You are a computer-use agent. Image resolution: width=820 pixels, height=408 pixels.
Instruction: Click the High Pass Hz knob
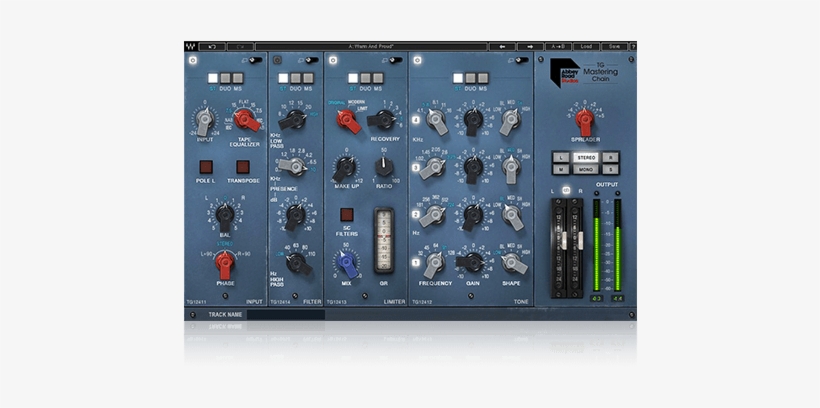pyautogui.click(x=299, y=262)
